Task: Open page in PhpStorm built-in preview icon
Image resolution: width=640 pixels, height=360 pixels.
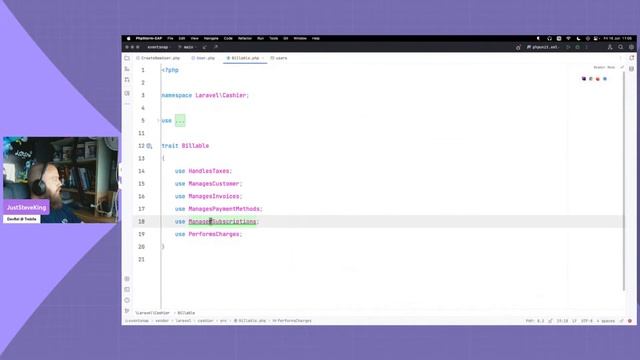Action: click(584, 79)
